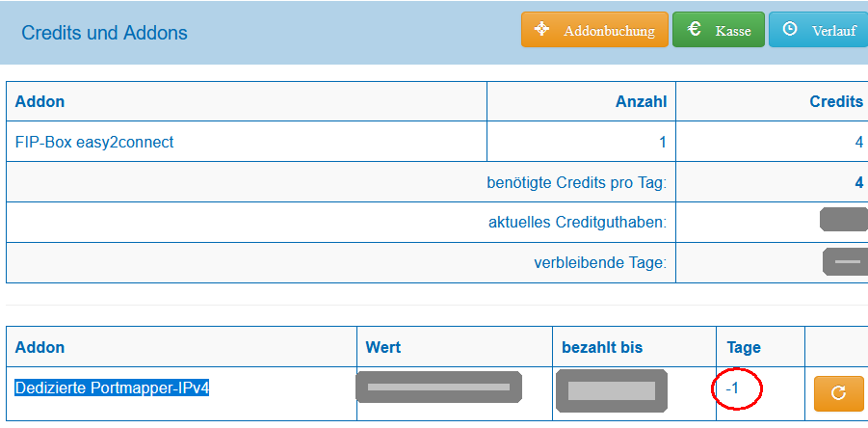Click the redacted Wert value of Portmapper-IPv4

click(x=439, y=387)
